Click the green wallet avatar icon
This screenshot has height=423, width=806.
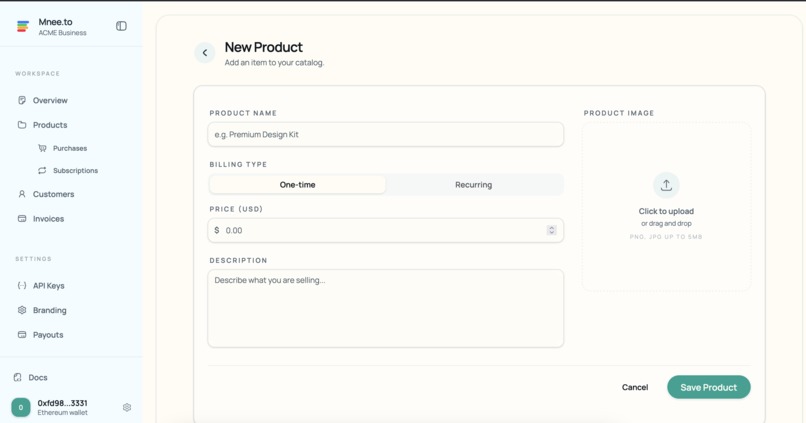(21, 408)
